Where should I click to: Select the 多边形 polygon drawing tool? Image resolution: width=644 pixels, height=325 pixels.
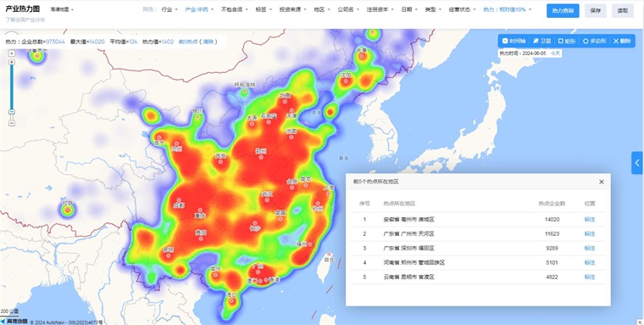[x=594, y=41]
